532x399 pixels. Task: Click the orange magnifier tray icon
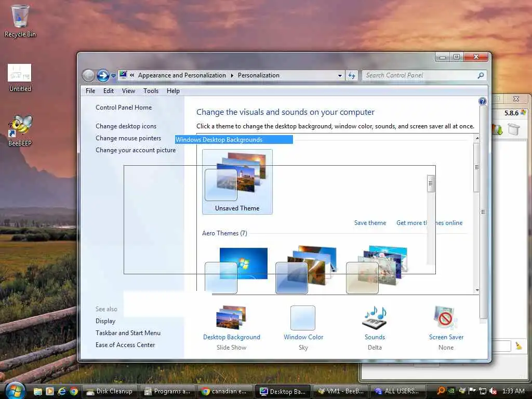point(441,391)
